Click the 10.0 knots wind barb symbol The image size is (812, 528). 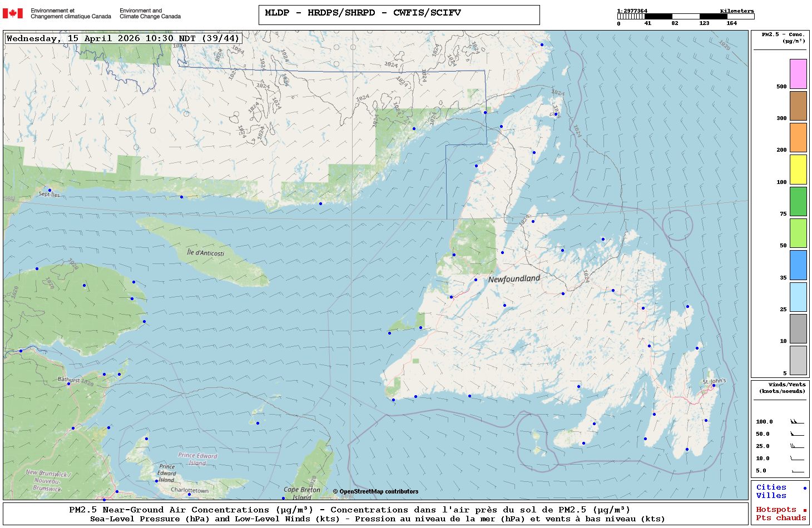(796, 459)
